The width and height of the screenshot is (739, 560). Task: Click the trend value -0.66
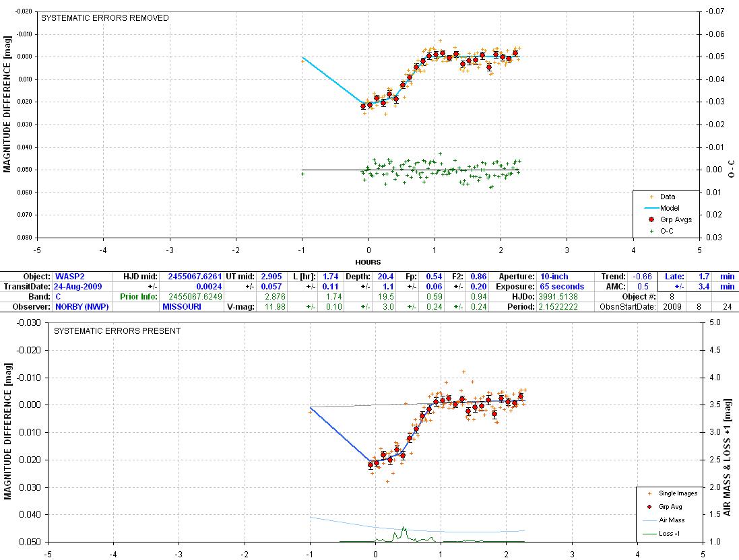tap(642, 277)
